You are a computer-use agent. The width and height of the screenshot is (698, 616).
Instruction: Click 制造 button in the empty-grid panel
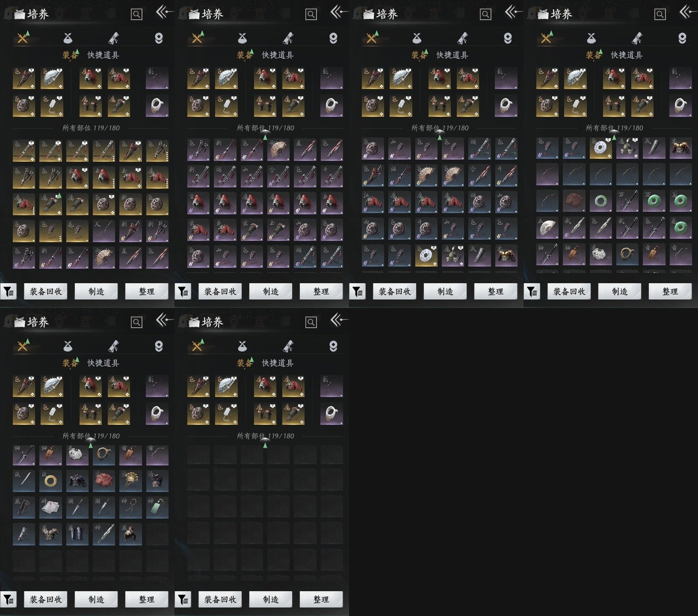[271, 599]
